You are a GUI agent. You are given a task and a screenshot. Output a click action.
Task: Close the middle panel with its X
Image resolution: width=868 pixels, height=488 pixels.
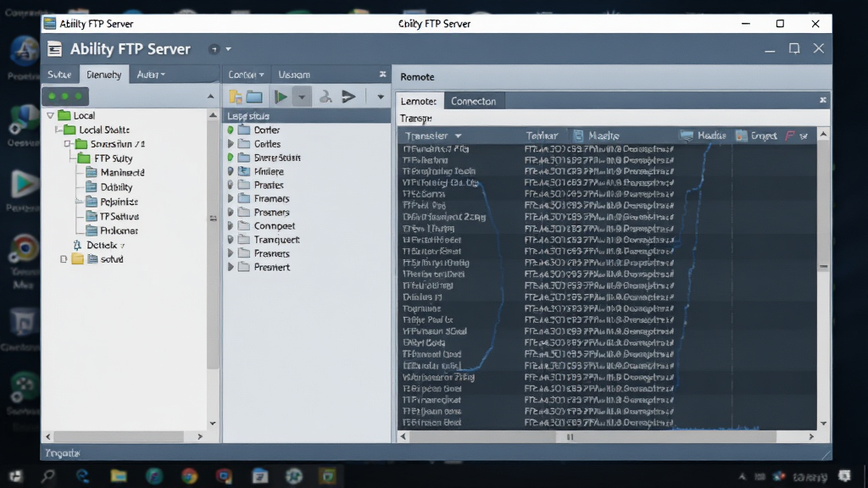pyautogui.click(x=382, y=75)
